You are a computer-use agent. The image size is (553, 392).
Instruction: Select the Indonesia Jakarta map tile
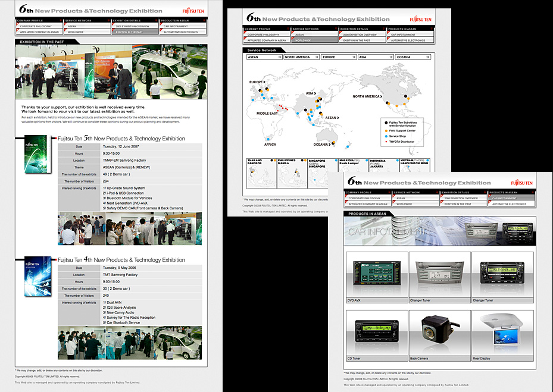(382, 173)
